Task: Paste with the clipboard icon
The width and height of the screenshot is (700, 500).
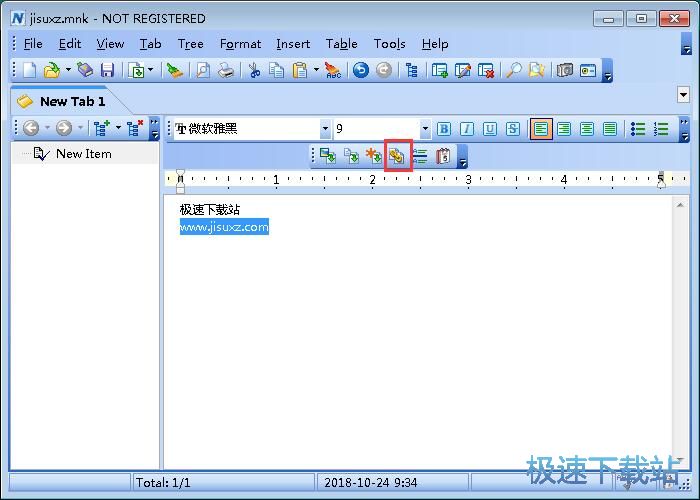Action: (x=300, y=70)
